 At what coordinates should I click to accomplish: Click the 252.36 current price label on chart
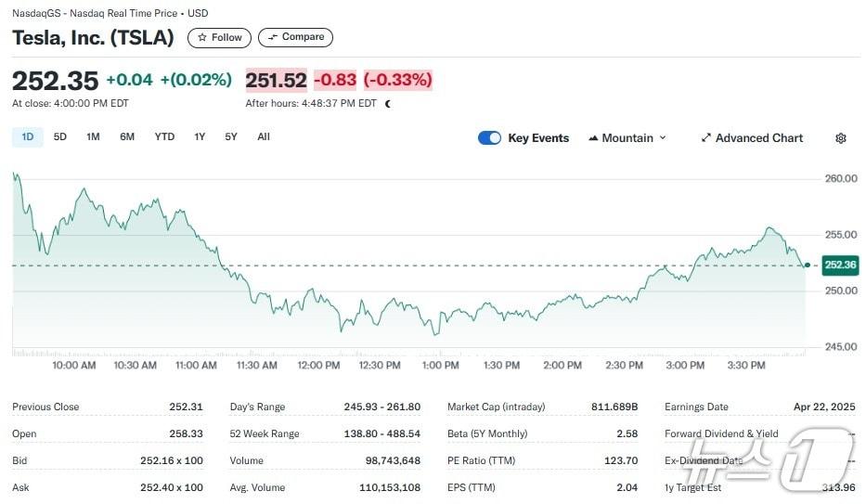839,265
